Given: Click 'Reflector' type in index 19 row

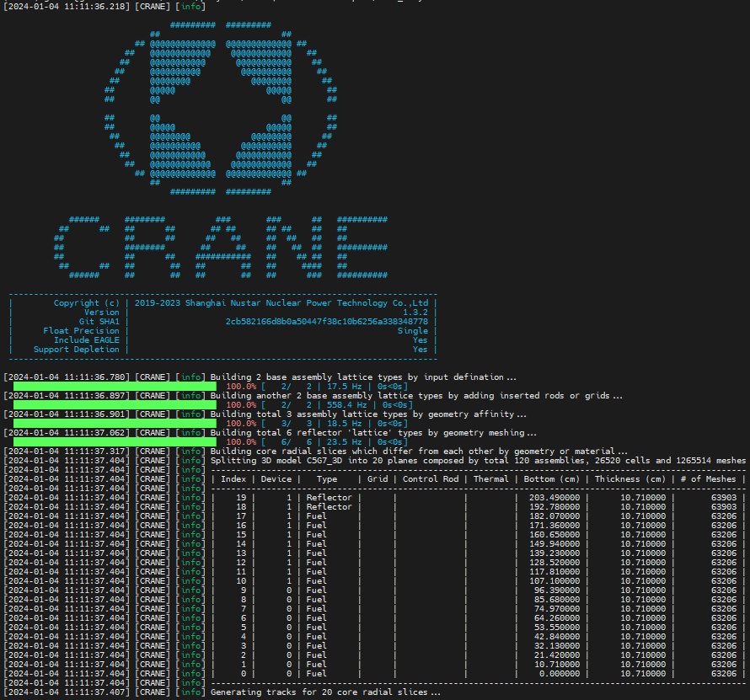Looking at the screenshot, I should [329, 498].
